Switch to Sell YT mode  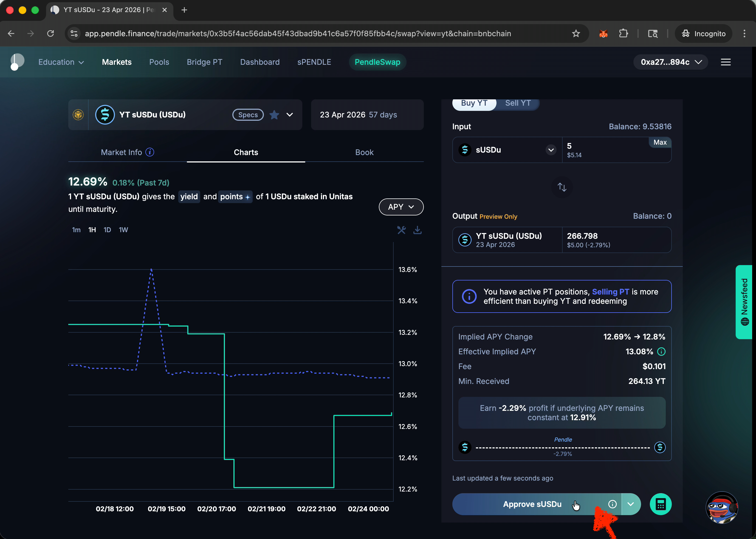[x=518, y=103]
